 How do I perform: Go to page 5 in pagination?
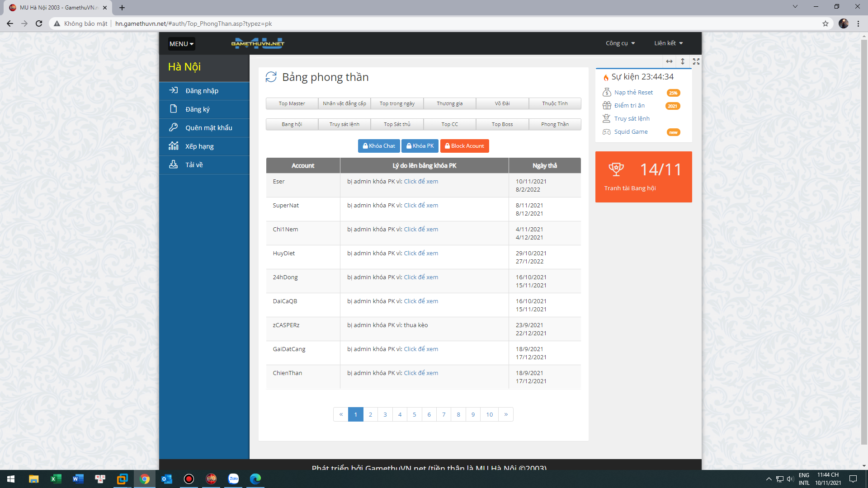pos(414,414)
